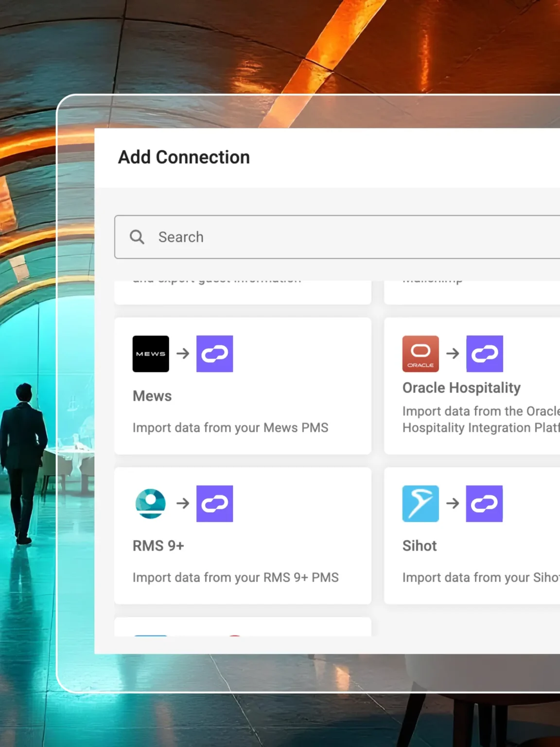Click the purple link icon in Sihot card
560x747 pixels.
tap(484, 503)
